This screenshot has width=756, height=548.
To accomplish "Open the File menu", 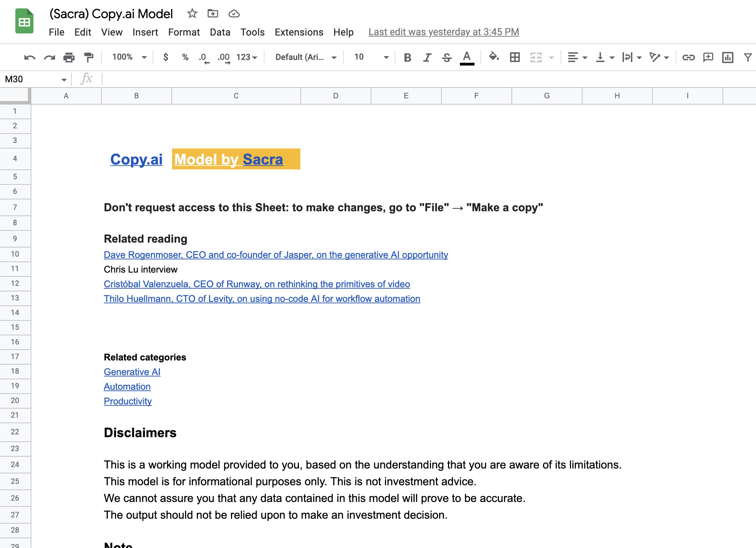I will click(56, 32).
